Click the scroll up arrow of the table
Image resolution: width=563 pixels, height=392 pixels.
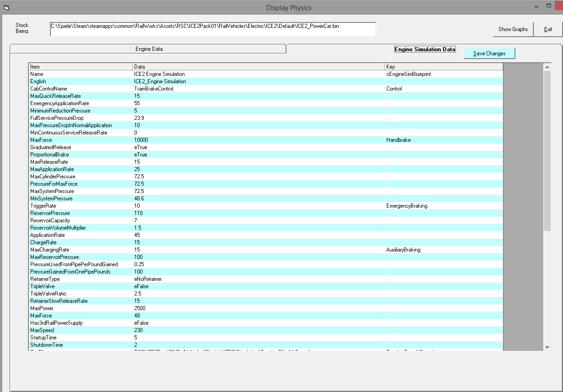pyautogui.click(x=547, y=67)
